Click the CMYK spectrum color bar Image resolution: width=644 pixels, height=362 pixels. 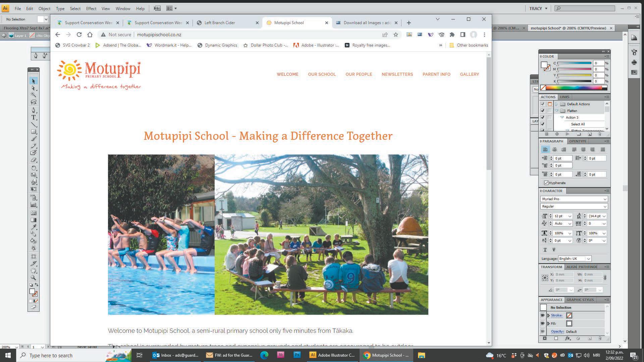(574, 88)
